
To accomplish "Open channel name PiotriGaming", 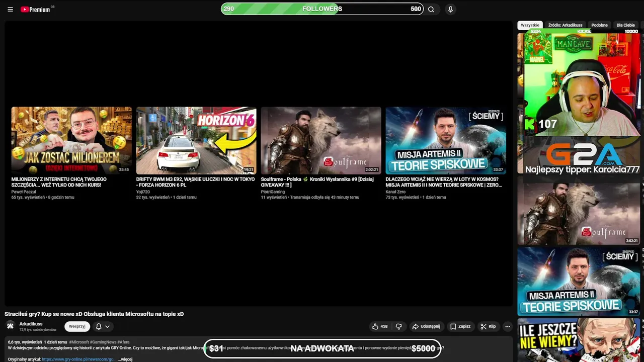I will [x=273, y=192].
